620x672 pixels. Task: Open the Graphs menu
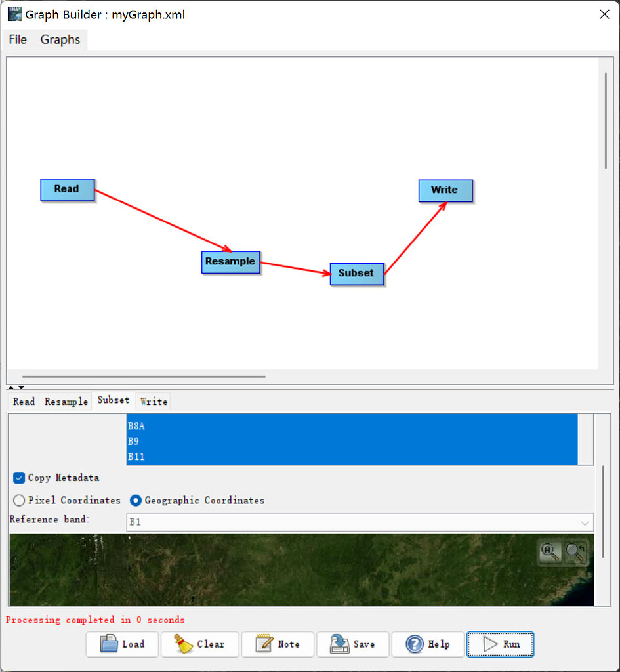[60, 39]
